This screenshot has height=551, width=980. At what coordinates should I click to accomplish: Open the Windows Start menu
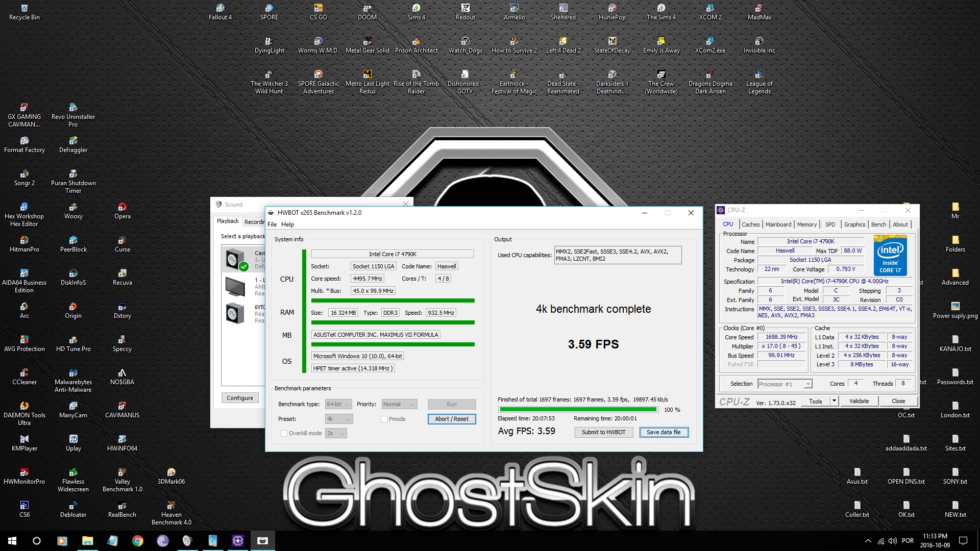[x=12, y=541]
